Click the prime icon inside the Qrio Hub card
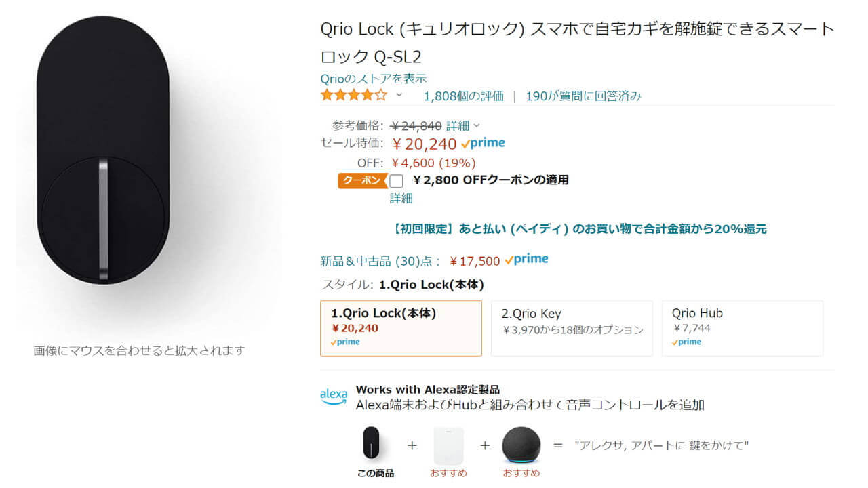Viewport: 868px width, 488px height. pos(687,342)
